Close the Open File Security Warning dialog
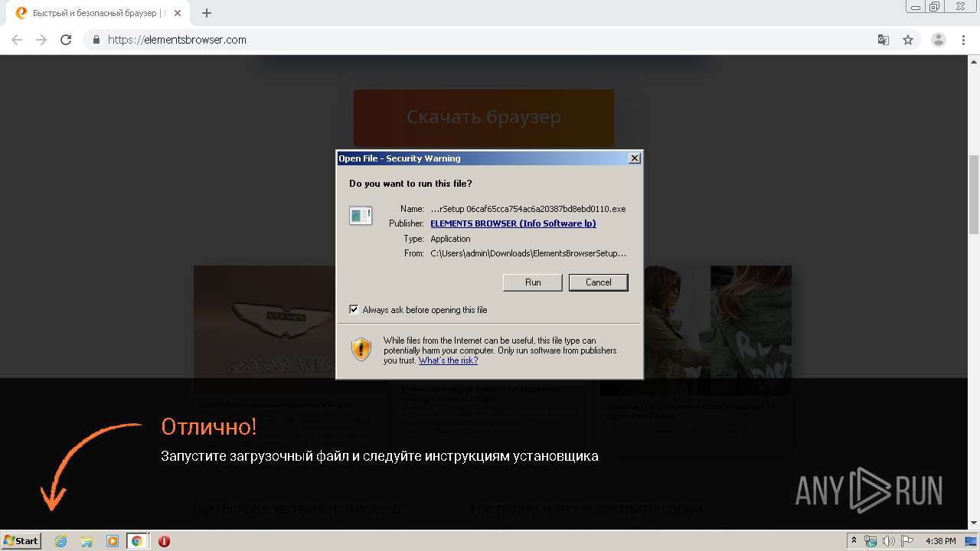980x551 pixels. coord(634,158)
